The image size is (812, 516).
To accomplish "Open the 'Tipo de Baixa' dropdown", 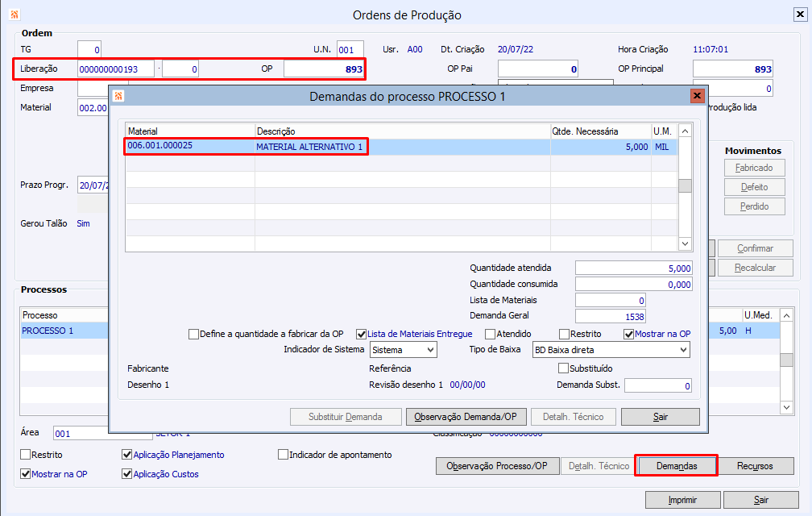I will [x=611, y=350].
